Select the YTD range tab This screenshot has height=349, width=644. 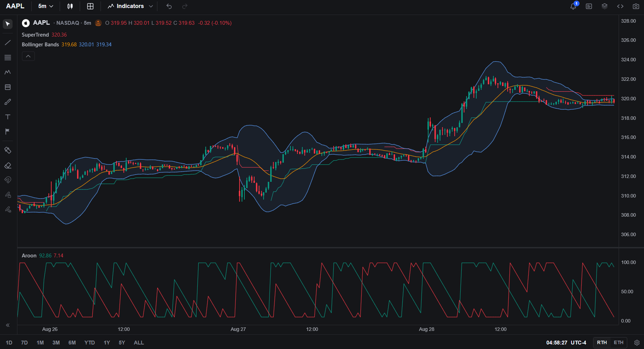coord(90,343)
